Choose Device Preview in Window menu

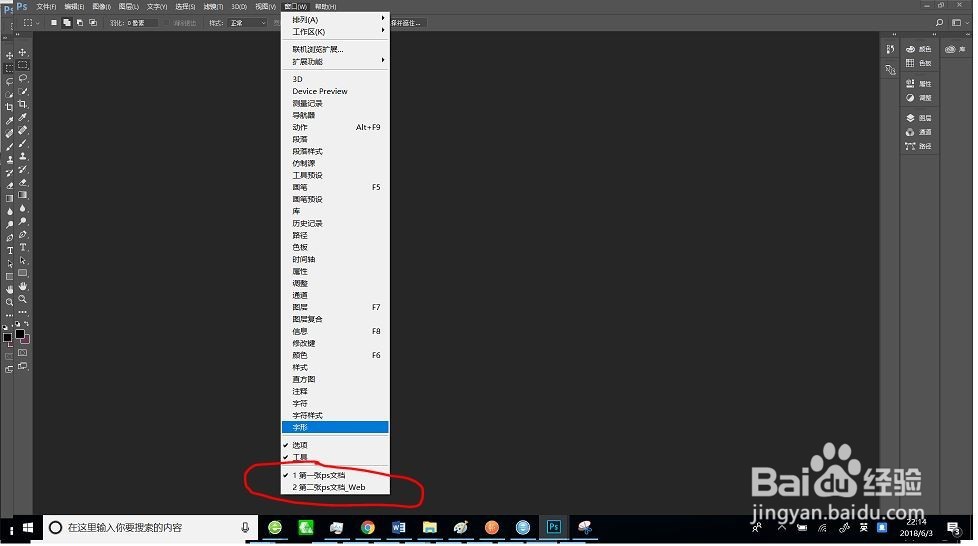(335, 91)
